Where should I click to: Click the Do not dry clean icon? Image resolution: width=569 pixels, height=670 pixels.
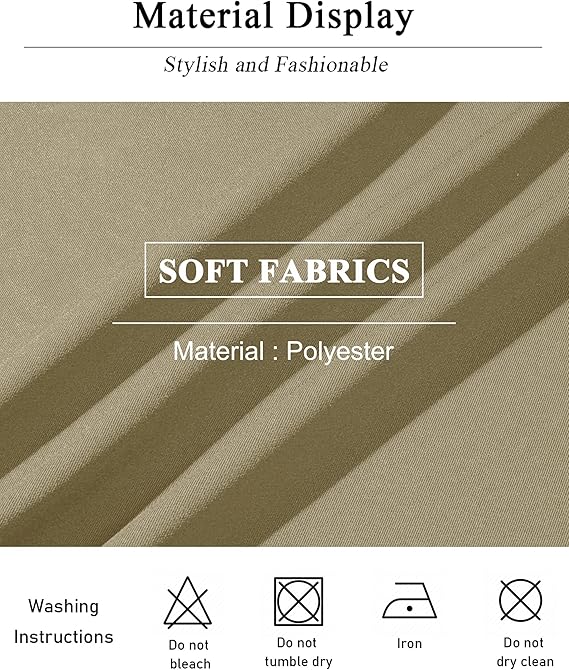520,600
